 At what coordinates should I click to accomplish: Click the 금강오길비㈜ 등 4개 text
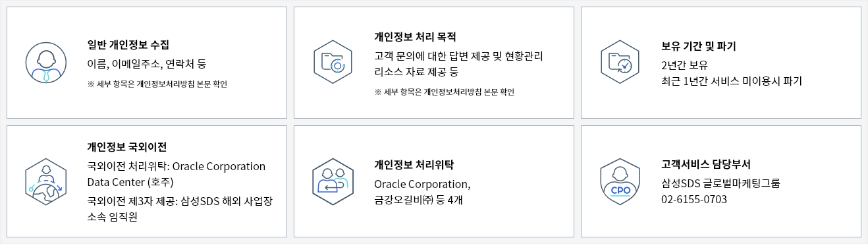click(418, 200)
